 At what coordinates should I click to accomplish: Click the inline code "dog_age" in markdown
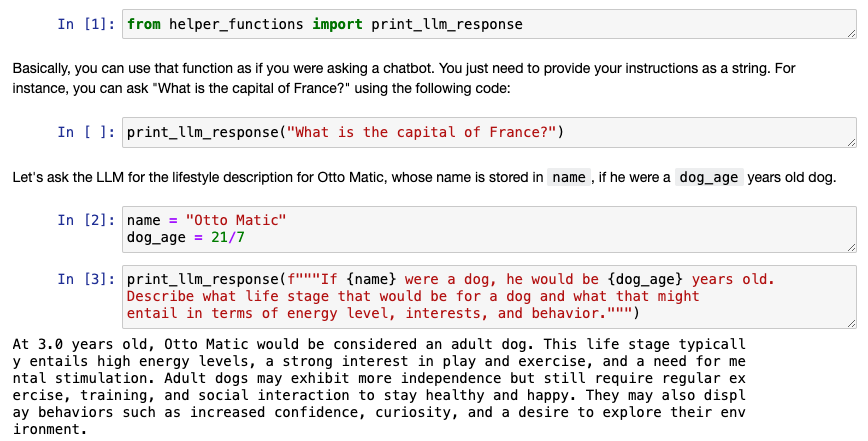tap(709, 178)
